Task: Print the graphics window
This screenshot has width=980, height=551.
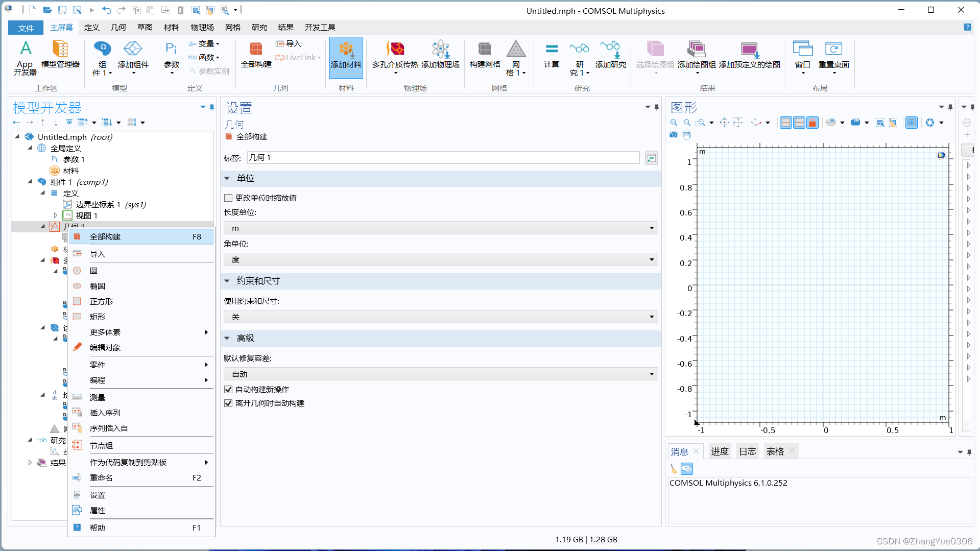Action: (x=687, y=135)
